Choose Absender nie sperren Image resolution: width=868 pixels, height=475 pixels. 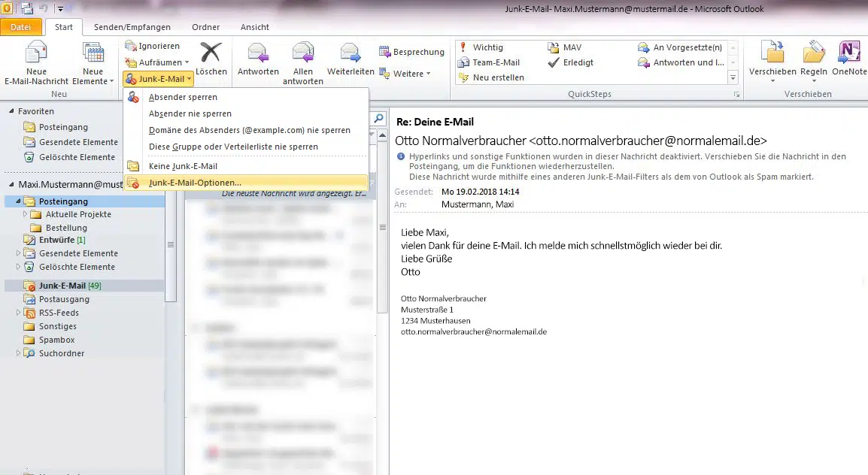[247, 113]
